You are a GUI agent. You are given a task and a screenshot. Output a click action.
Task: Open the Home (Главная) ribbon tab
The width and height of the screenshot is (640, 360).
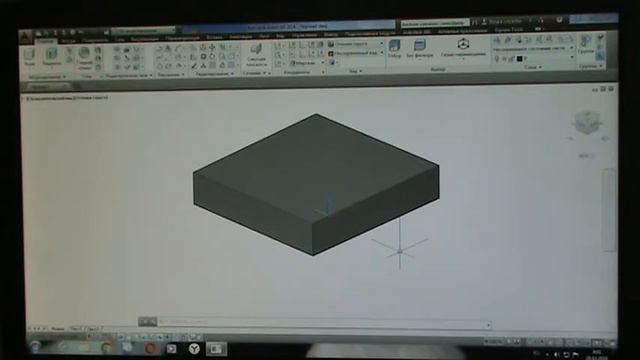46,41
